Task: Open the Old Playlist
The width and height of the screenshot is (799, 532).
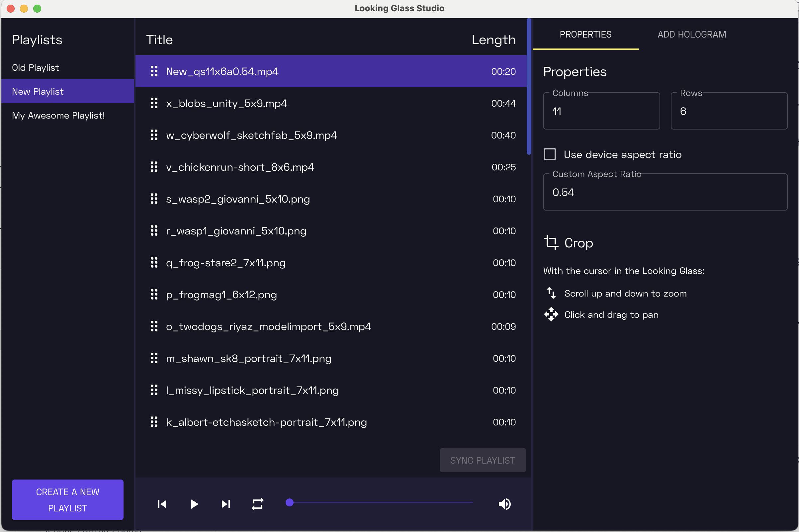Action: click(x=36, y=67)
